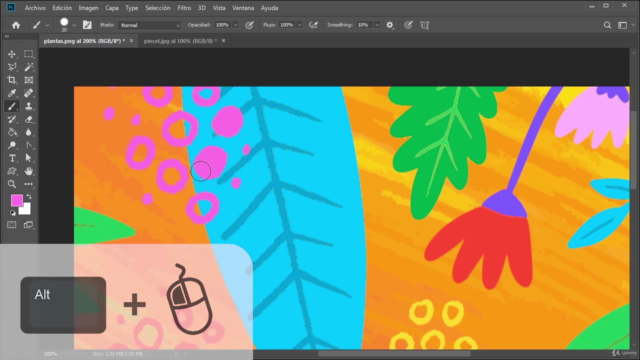Open the Ayuda menu
640x360 pixels.
pos(269,8)
